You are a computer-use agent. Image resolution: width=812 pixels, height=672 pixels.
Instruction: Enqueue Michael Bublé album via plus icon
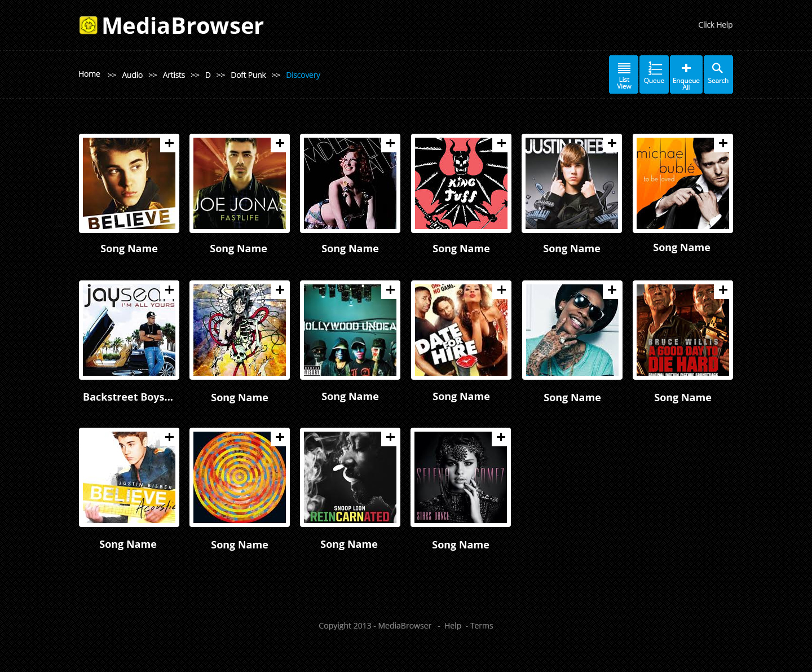(x=723, y=143)
